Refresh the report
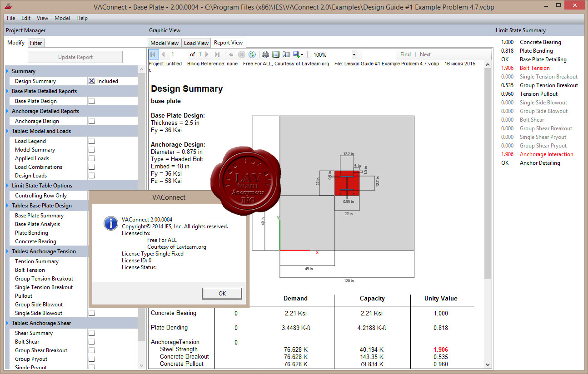The image size is (588, 374). 252,54
